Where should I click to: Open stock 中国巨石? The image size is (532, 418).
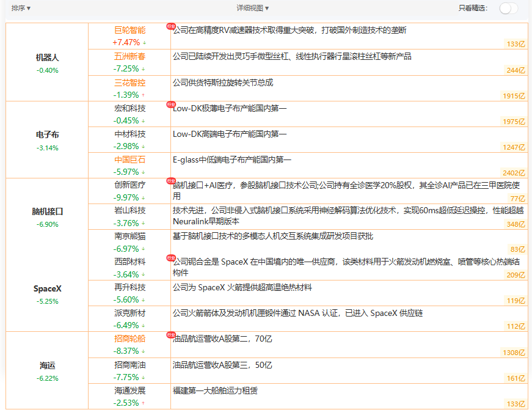click(x=129, y=159)
